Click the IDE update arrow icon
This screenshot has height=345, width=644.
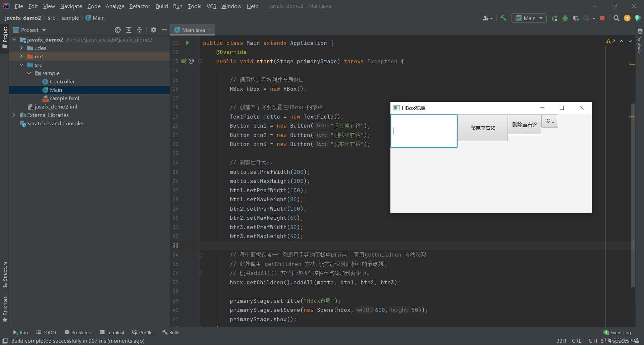[x=627, y=18]
